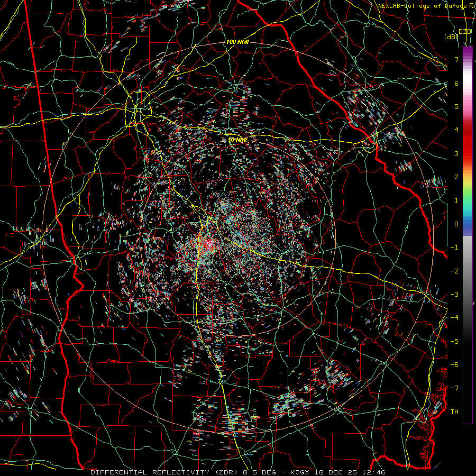
Task: Click the TH threshold label on scale
Action: coord(454,412)
